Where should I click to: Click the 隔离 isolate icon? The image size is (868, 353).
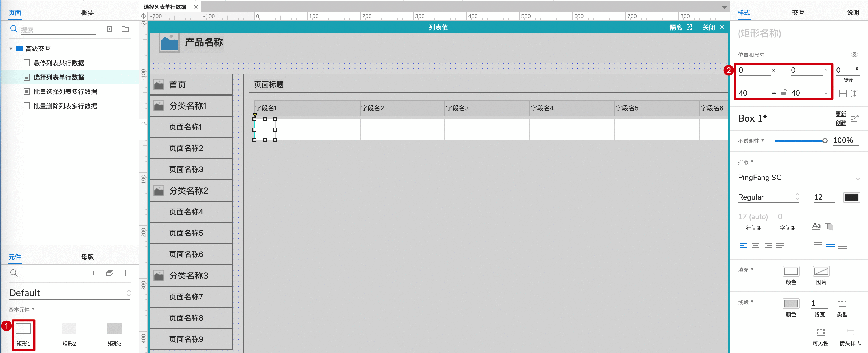[689, 27]
